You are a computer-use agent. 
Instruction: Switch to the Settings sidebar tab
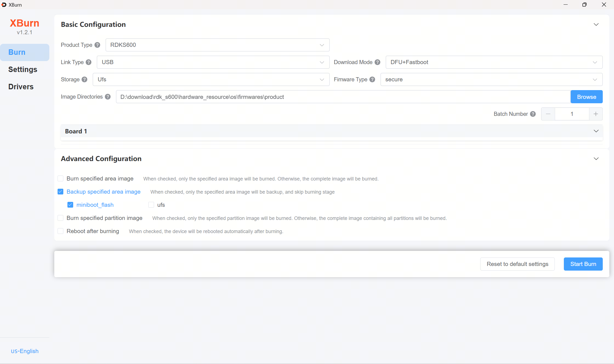[x=23, y=70]
